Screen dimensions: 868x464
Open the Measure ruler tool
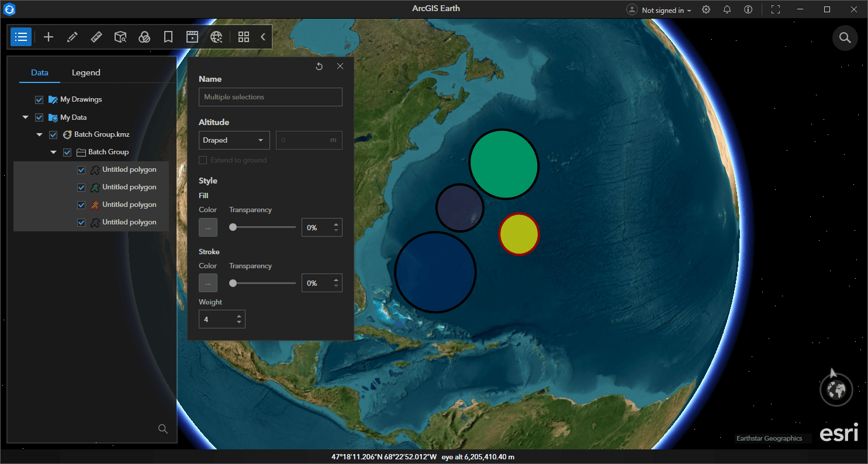[96, 37]
